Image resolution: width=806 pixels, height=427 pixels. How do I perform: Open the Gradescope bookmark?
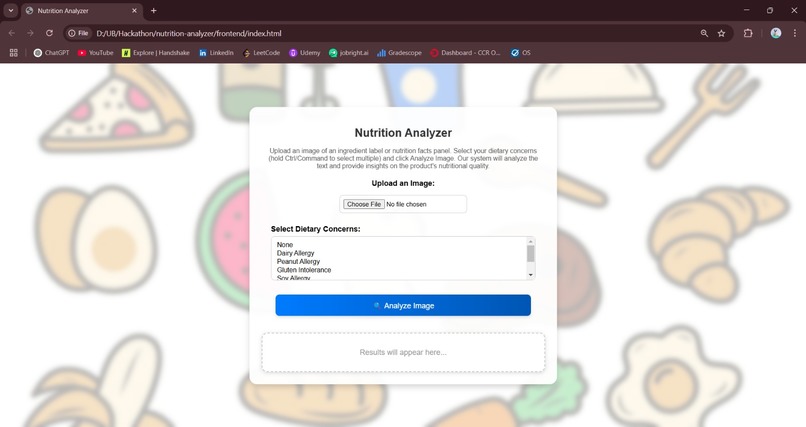click(399, 52)
